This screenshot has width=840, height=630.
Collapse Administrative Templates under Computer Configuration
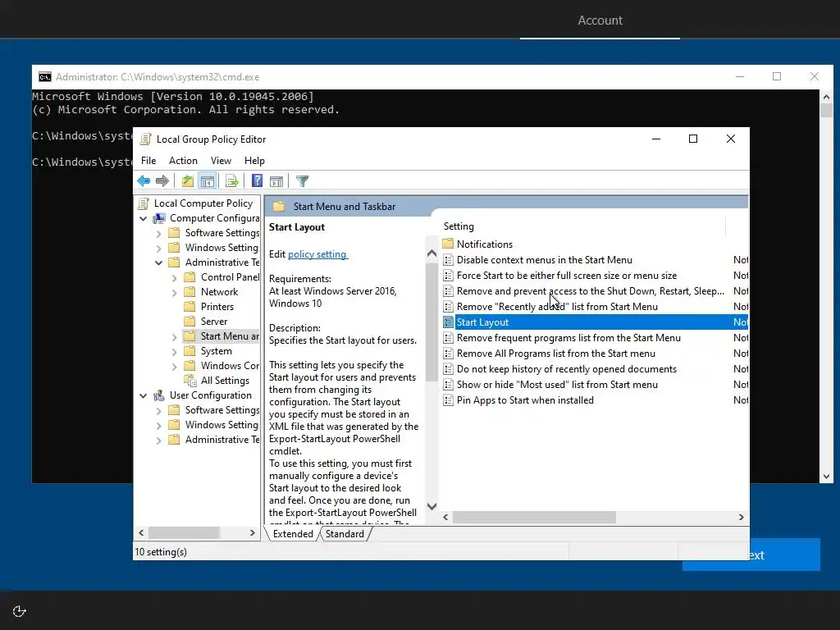tap(158, 262)
